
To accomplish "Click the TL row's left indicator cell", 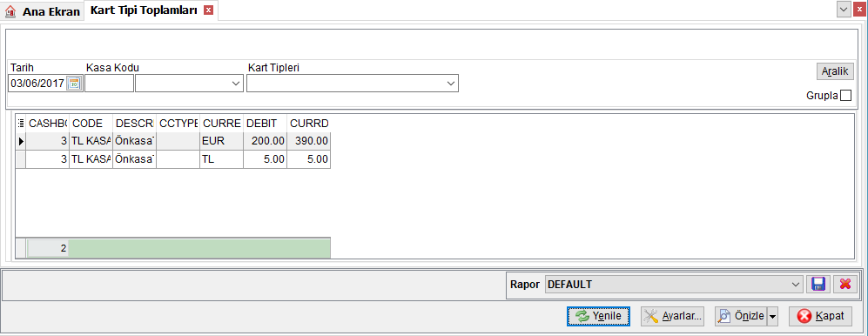I will (x=21, y=159).
